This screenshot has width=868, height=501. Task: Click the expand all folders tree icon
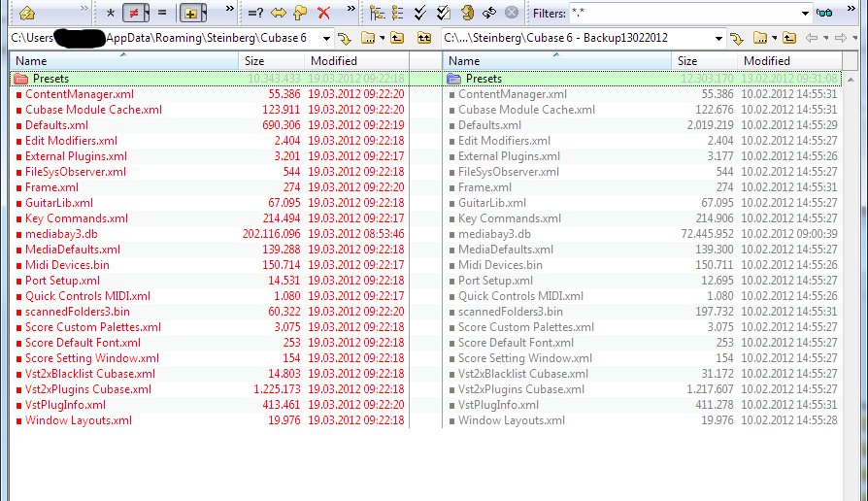(377, 13)
